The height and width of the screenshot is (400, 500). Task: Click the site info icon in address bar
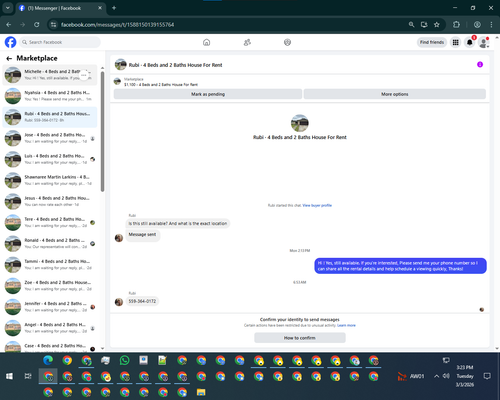(53, 25)
